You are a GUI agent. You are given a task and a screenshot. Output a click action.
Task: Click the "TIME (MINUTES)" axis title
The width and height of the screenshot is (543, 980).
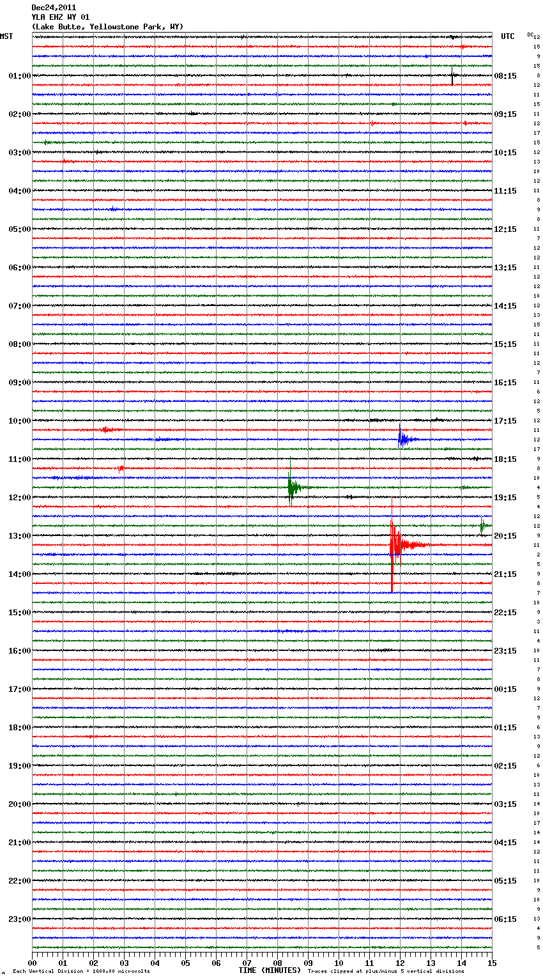point(270,970)
